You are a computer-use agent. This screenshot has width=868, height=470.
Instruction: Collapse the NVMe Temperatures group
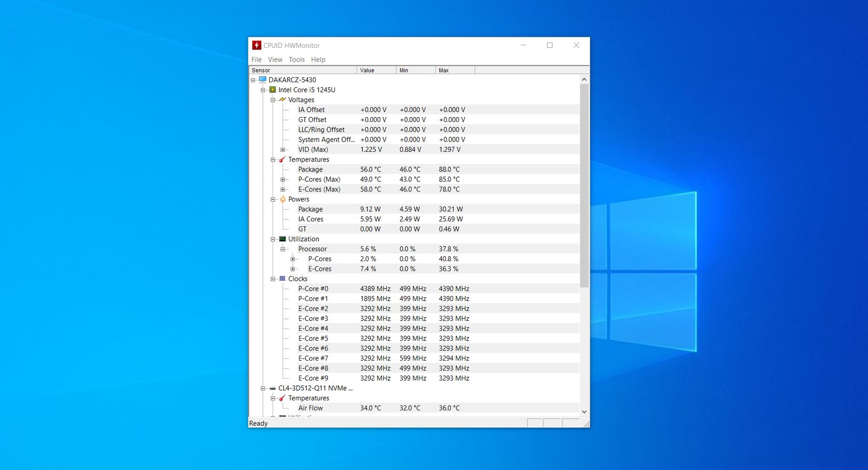[273, 398]
